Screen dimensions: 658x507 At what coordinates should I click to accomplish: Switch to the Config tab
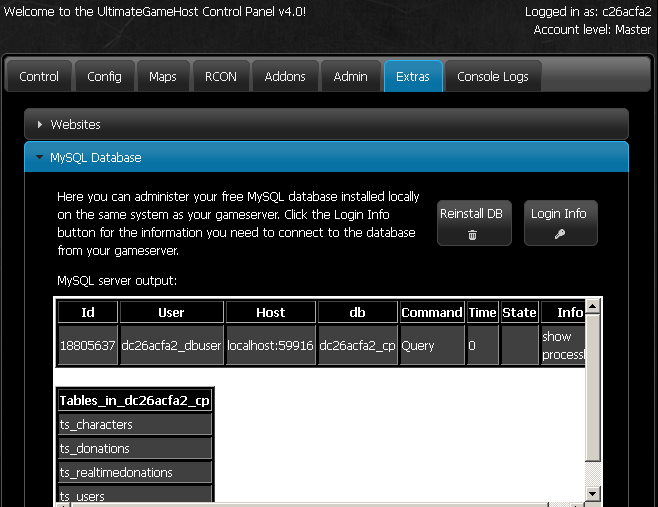(104, 76)
